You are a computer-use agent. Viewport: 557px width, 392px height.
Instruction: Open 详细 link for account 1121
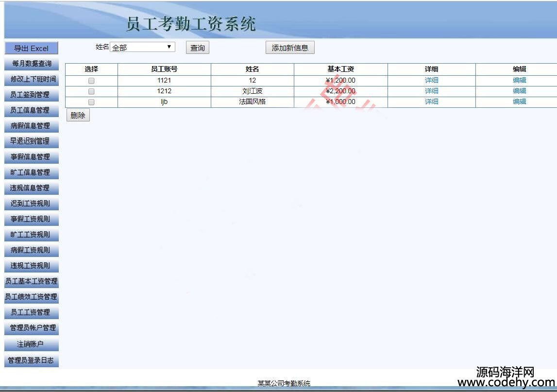[431, 80]
